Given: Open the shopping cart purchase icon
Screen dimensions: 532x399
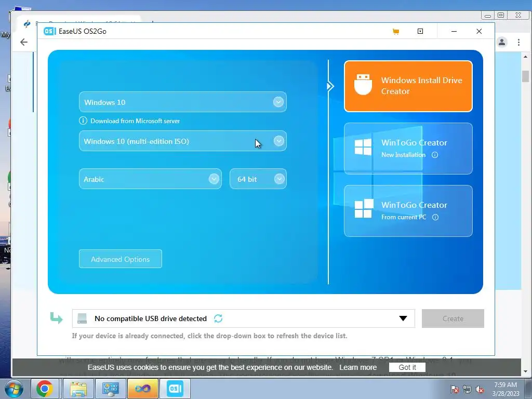Looking at the screenshot, I should pyautogui.click(x=395, y=32).
